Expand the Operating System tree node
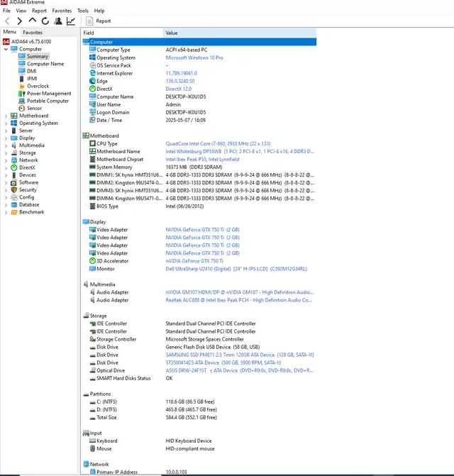This screenshot has height=476, width=454. 6,123
